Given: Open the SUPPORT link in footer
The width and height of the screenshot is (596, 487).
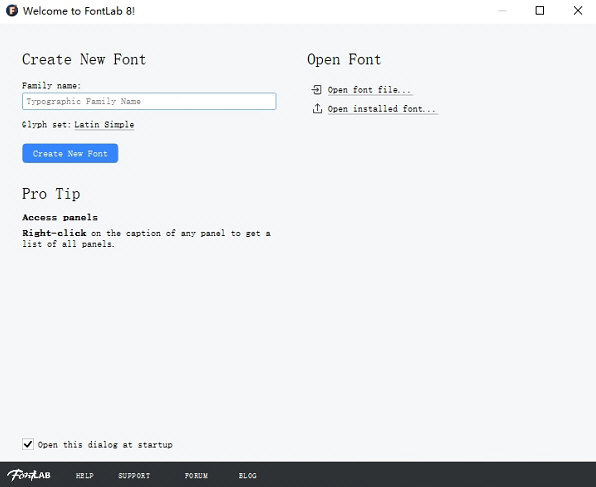Looking at the screenshot, I should [x=134, y=476].
